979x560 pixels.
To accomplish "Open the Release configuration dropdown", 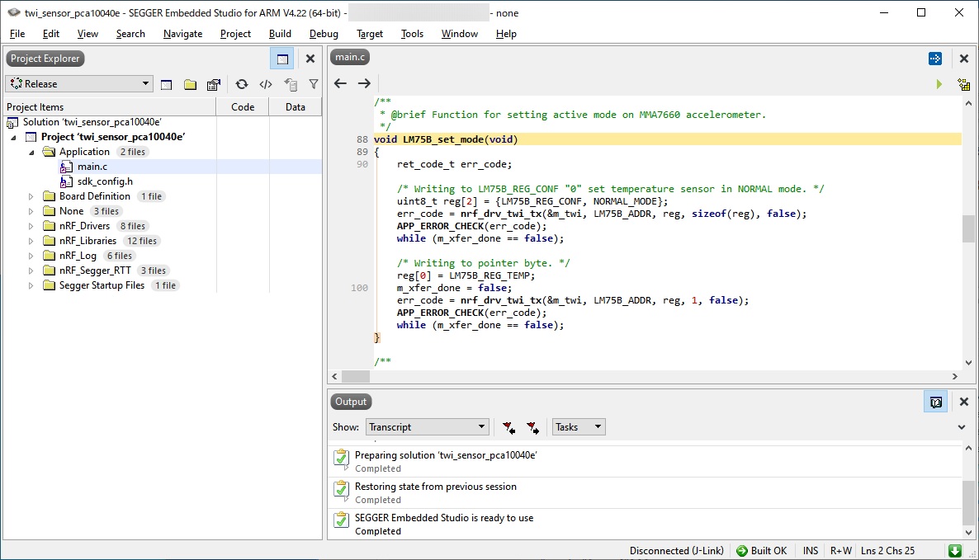I will 79,84.
